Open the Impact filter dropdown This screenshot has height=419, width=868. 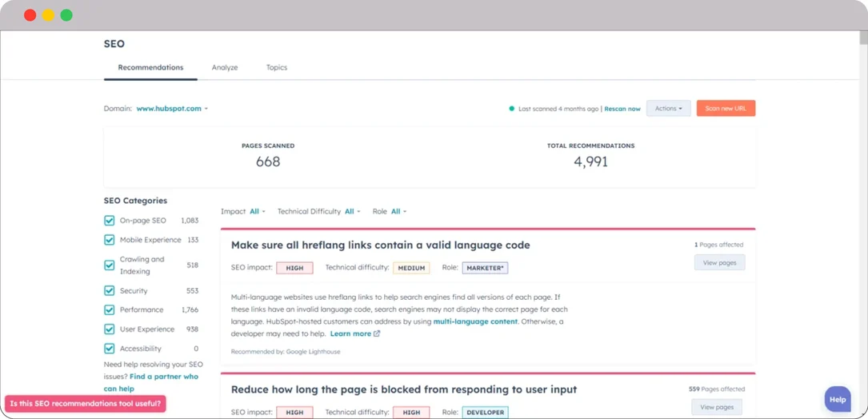[258, 211]
